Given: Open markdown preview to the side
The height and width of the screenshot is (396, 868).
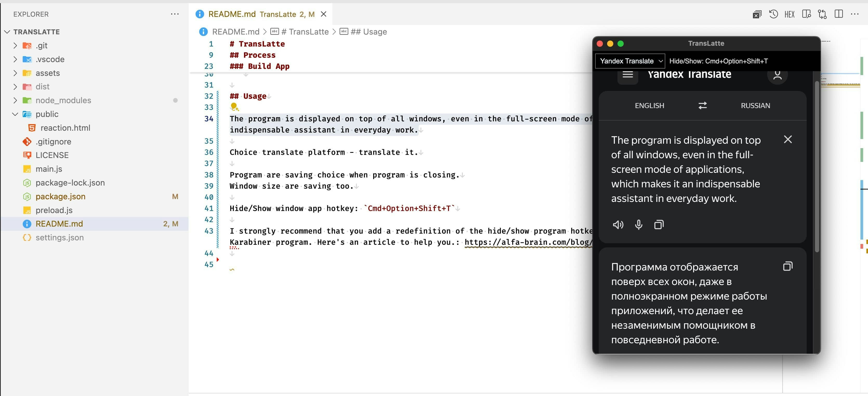Looking at the screenshot, I should point(806,14).
